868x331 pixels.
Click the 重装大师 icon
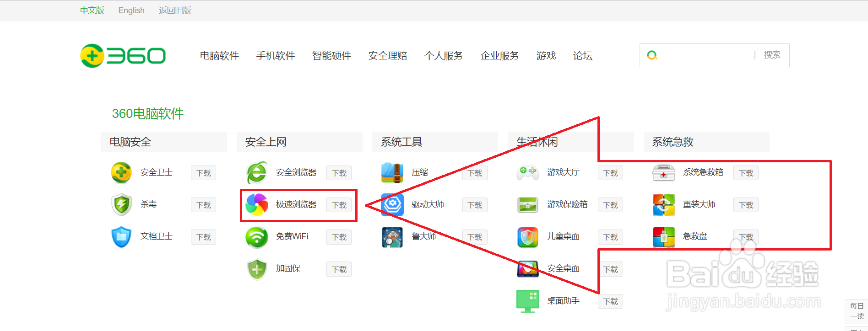(663, 204)
